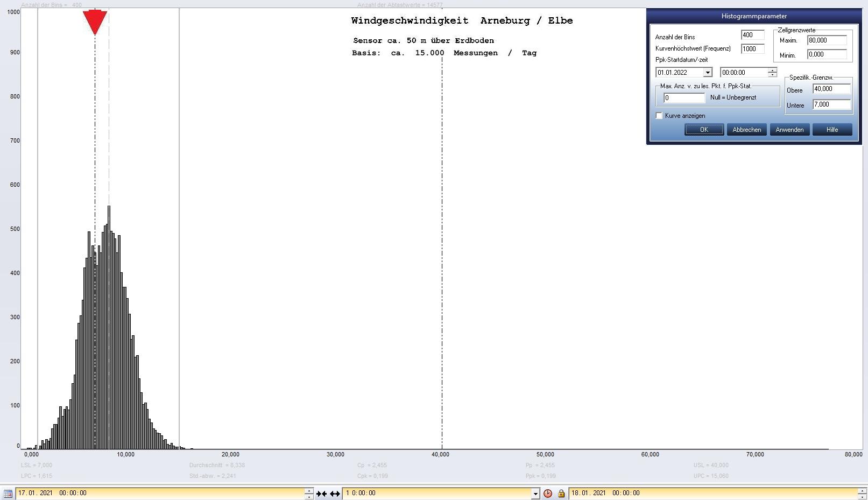
Task: Click the start date spinner at 17.01.2021
Action: (309, 494)
